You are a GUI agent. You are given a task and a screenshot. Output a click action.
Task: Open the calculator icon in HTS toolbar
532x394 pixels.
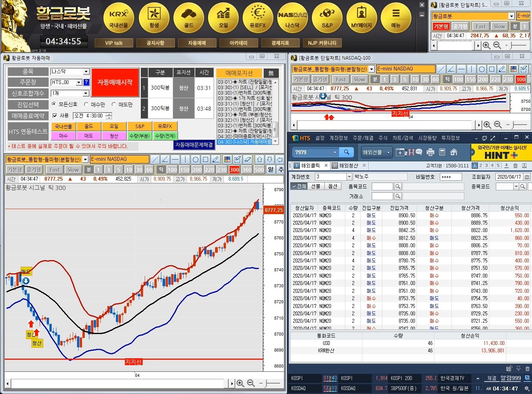442,152
